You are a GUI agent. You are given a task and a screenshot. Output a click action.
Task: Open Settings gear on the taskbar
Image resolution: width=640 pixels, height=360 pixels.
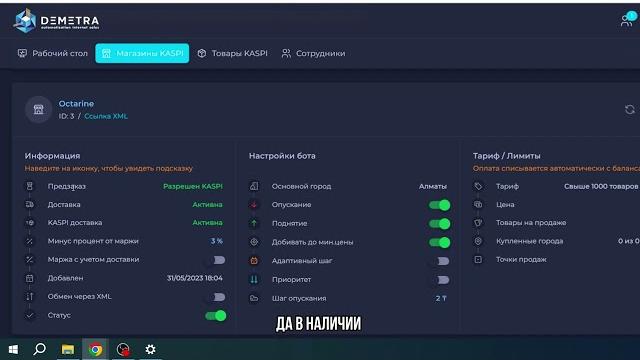pyautogui.click(x=151, y=349)
